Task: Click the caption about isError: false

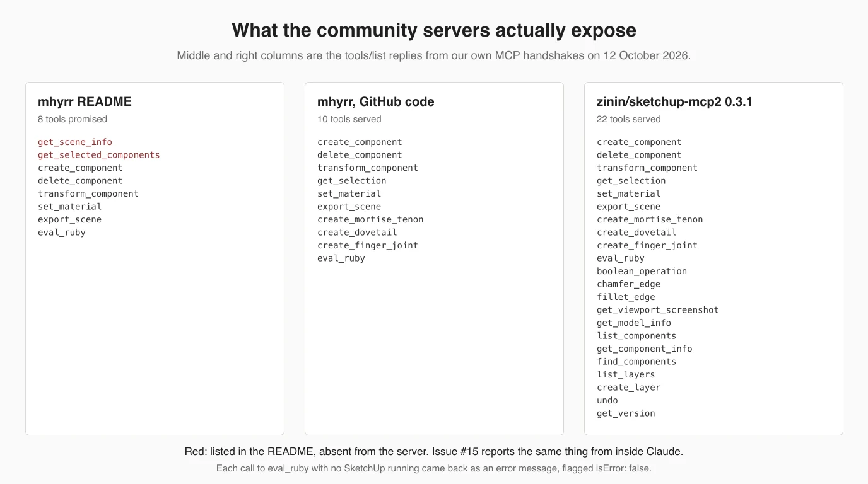Action: [x=434, y=468]
